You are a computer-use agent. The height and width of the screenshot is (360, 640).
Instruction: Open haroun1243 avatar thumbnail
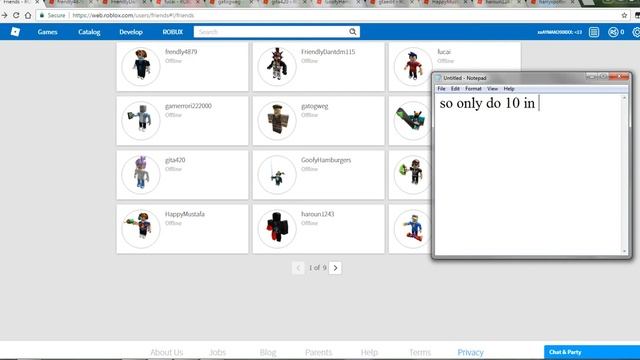click(x=277, y=229)
